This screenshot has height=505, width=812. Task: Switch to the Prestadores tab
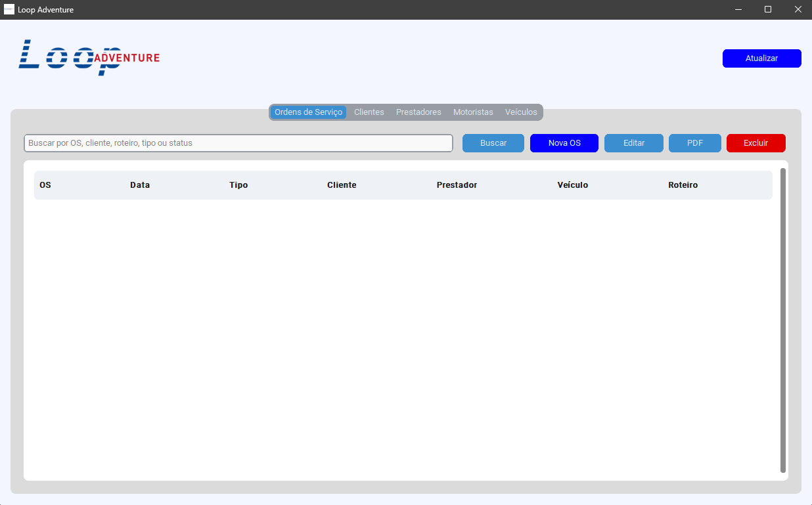pyautogui.click(x=418, y=112)
